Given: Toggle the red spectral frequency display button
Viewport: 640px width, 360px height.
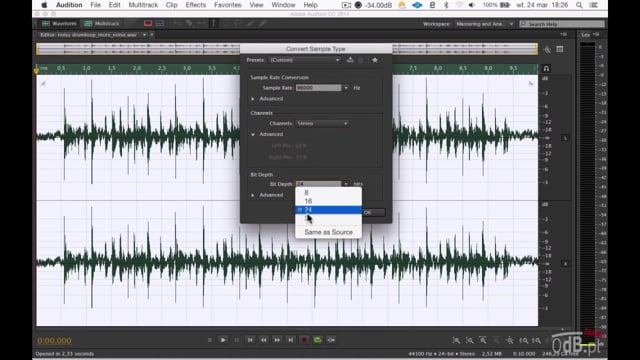Looking at the screenshot, I should coord(148,24).
